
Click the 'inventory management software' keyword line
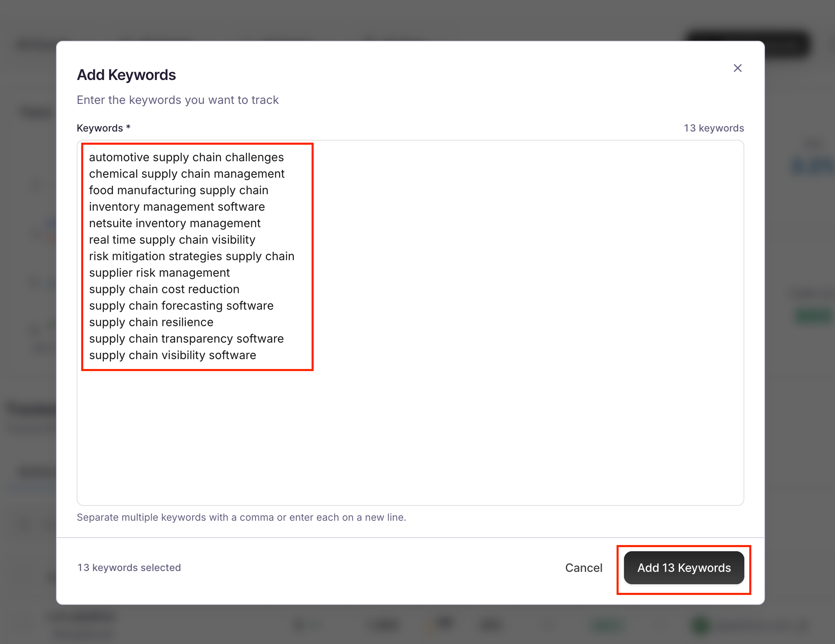tap(177, 207)
